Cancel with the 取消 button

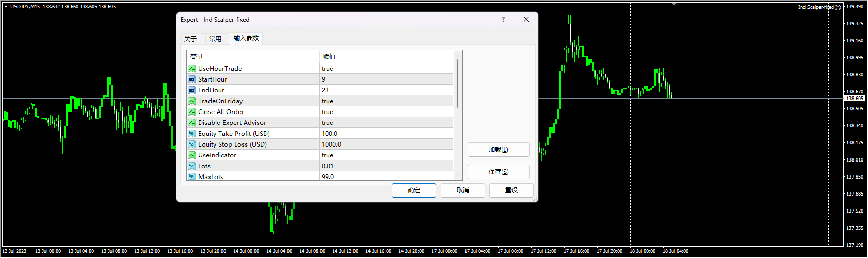click(463, 190)
